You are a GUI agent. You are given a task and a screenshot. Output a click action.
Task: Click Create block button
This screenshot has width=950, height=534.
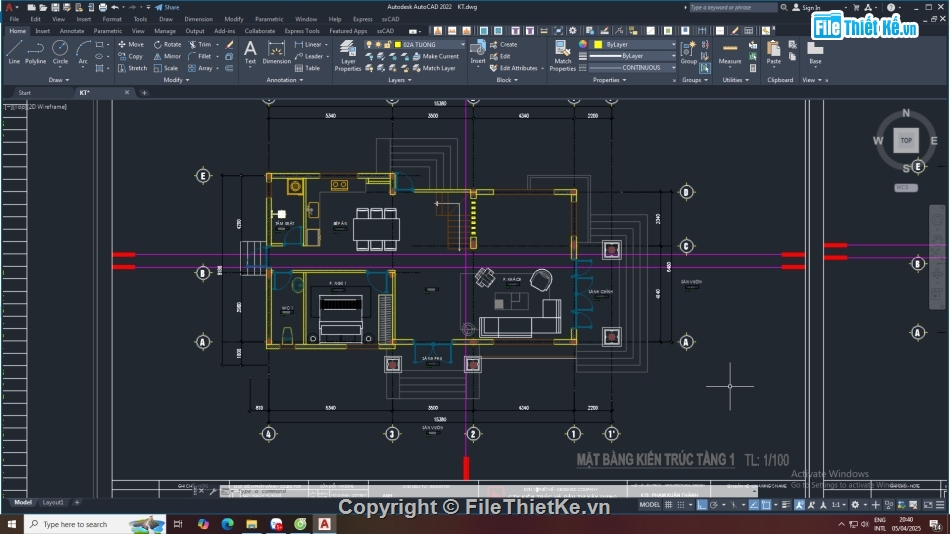[503, 44]
